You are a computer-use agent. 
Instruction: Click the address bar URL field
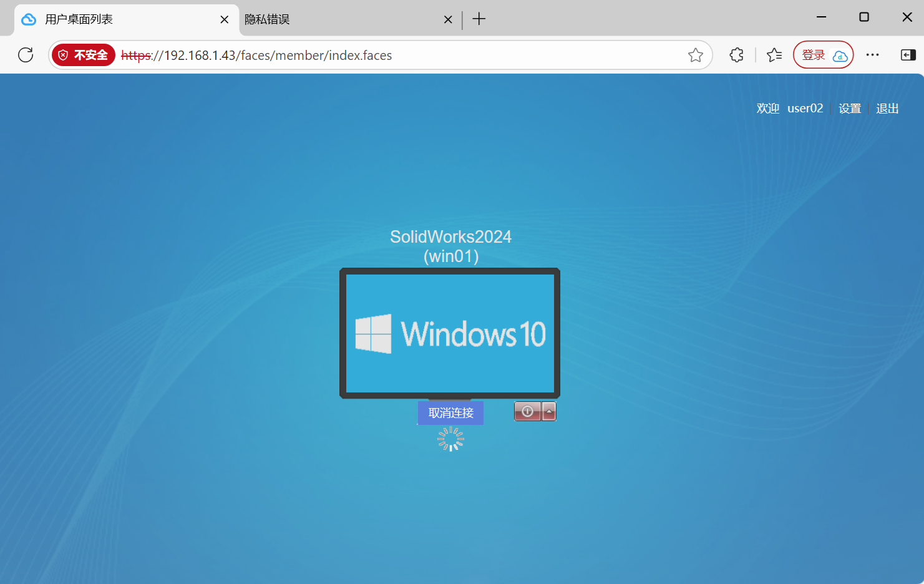tap(399, 55)
